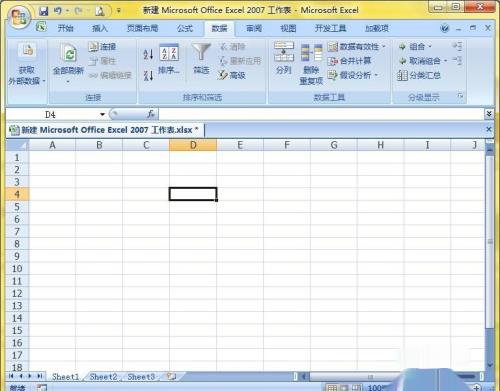The height and width of the screenshot is (391, 500).
Task: Open the Name Box dropdown arrow
Action: pyautogui.click(x=102, y=115)
